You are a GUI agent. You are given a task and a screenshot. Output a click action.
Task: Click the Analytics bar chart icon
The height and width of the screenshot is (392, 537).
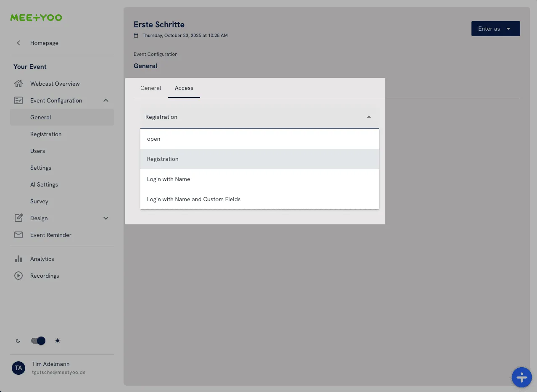18,259
